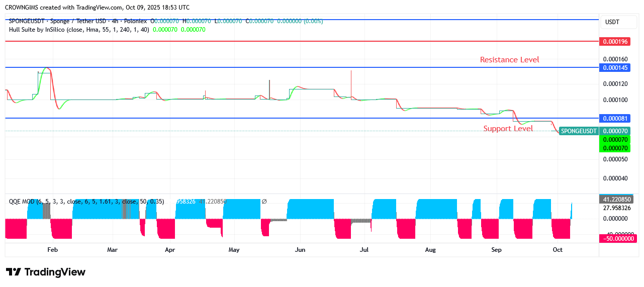Viewport: 644px width, 287px height.
Task: Click the Support Level text annotation
Action: point(508,129)
